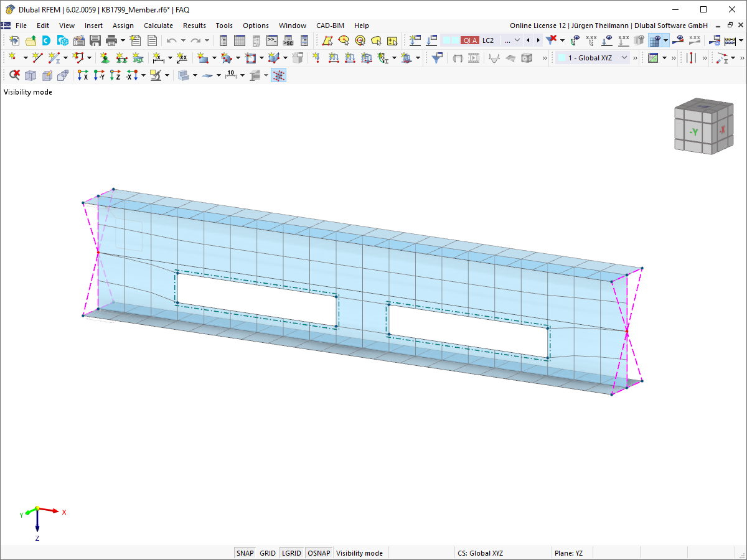This screenshot has width=747, height=560.
Task: Expand hidden toolbar items next to Global XYZ
Action: [x=636, y=57]
